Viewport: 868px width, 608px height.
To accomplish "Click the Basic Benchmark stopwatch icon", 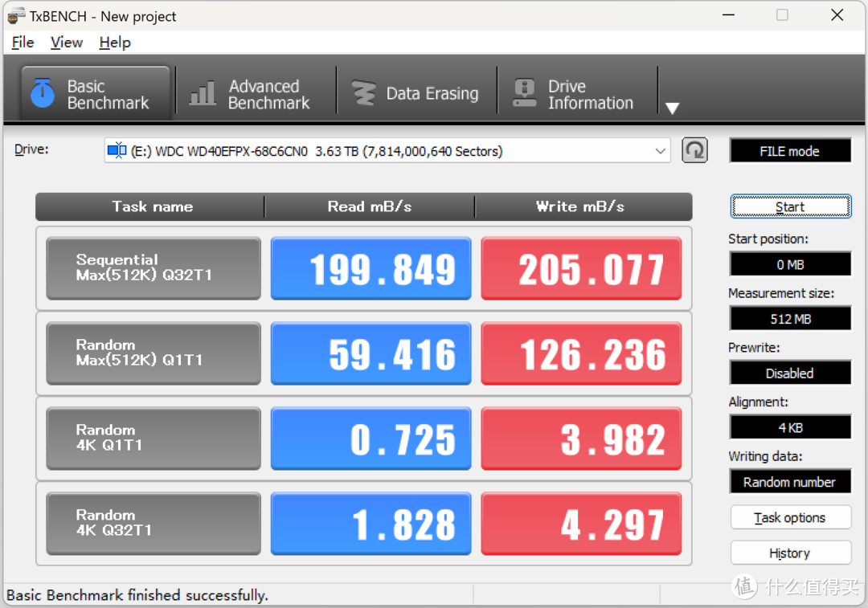I will coord(42,94).
